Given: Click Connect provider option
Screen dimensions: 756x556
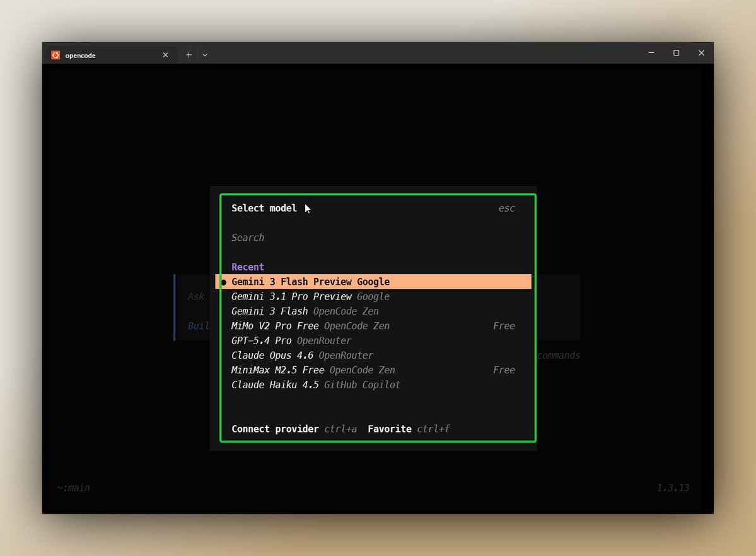Looking at the screenshot, I should [x=294, y=429].
